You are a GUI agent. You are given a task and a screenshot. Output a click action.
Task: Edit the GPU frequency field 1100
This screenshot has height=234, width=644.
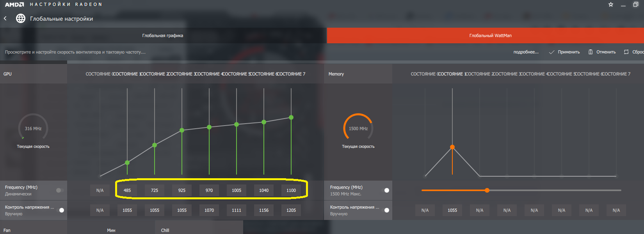tap(291, 190)
